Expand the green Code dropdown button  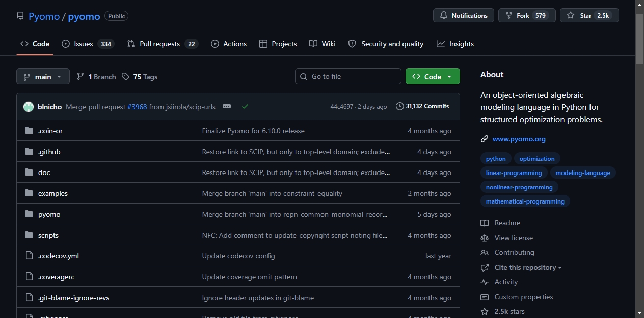click(x=433, y=76)
